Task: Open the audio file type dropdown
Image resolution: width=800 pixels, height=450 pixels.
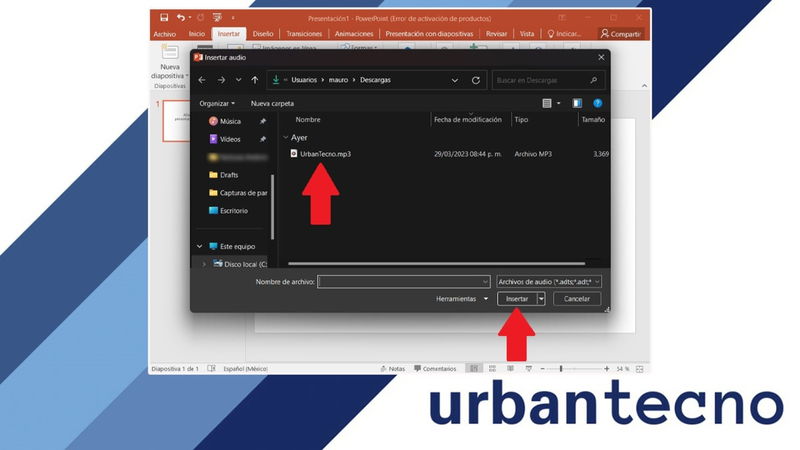Action: [x=549, y=282]
